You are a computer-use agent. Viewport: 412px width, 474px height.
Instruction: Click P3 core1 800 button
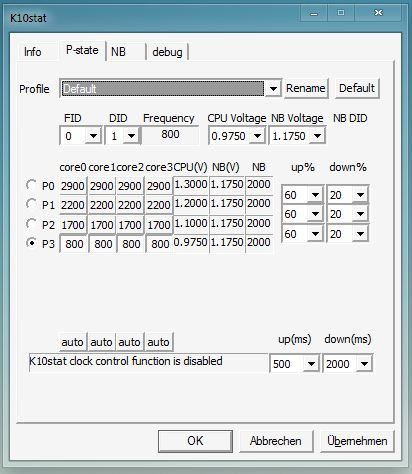click(x=102, y=244)
